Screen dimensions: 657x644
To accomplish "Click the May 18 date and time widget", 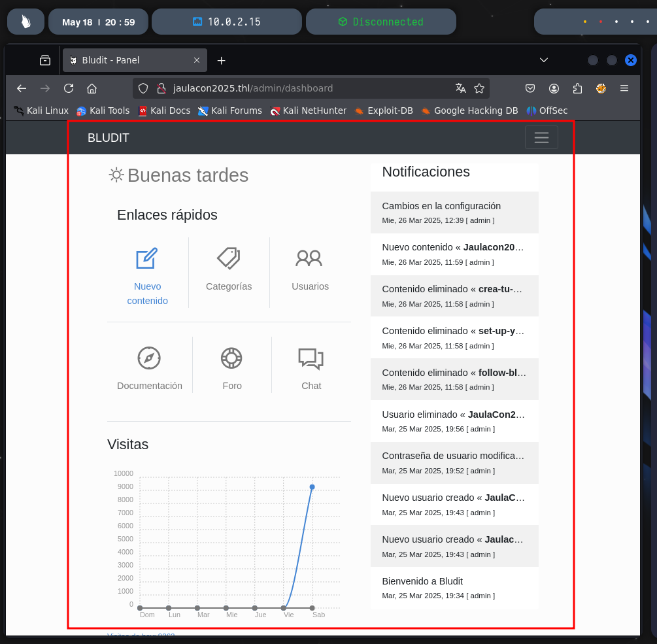I will 99,22.
